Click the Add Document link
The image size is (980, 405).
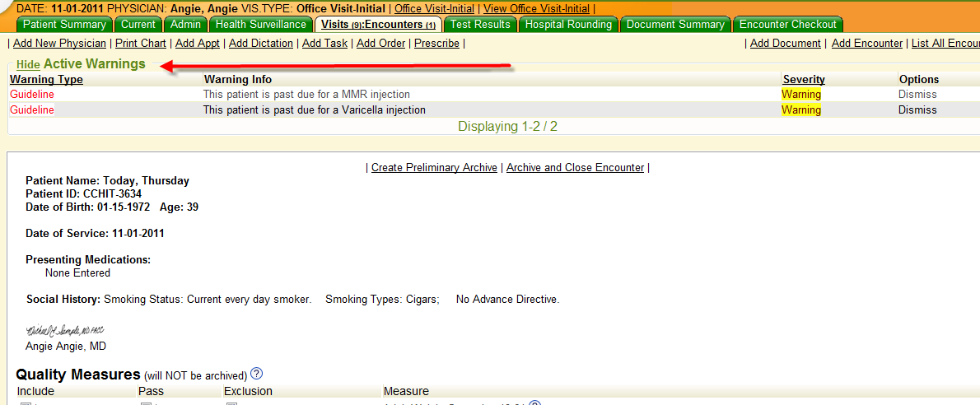785,43
